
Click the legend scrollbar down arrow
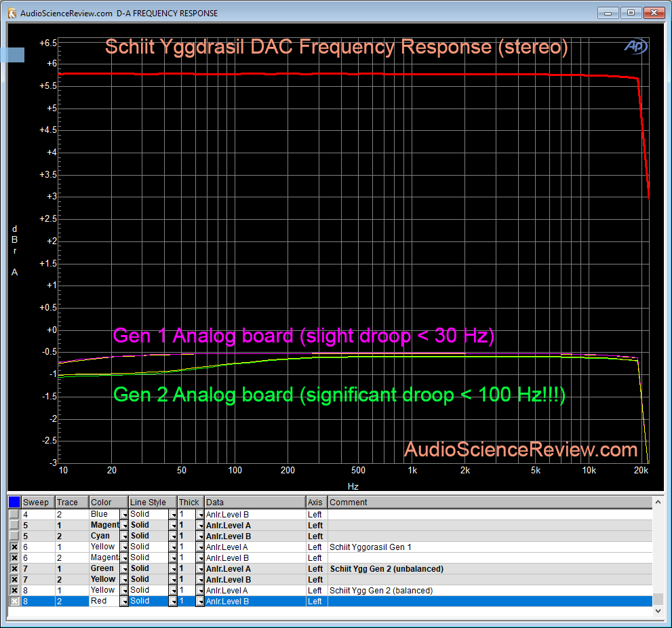658,611
